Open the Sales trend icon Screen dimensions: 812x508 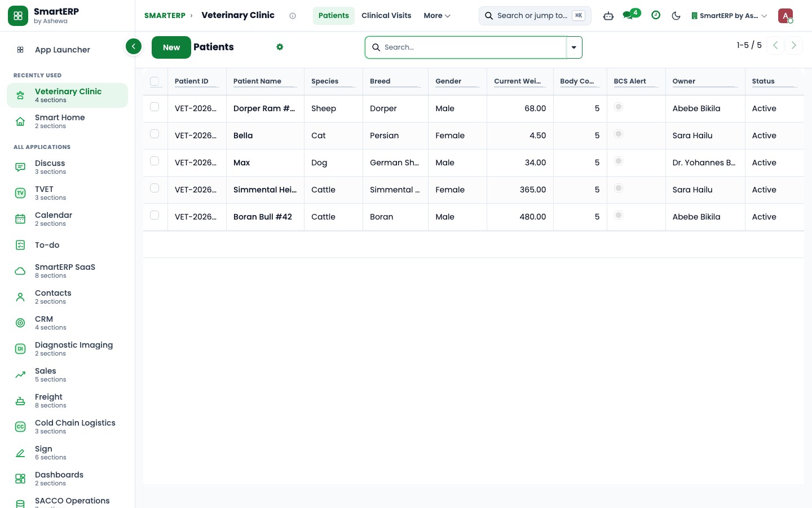[20, 375]
